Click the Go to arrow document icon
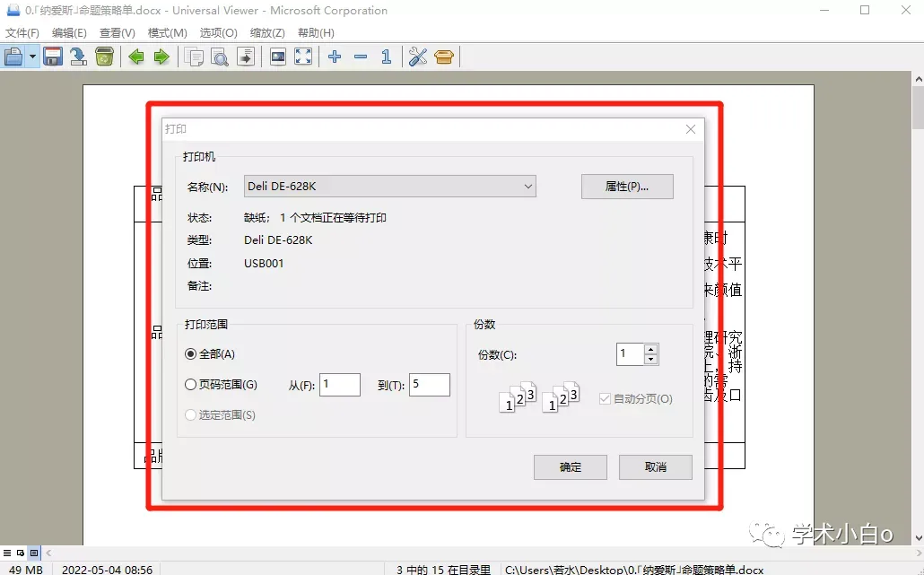924x575 pixels. coord(246,57)
